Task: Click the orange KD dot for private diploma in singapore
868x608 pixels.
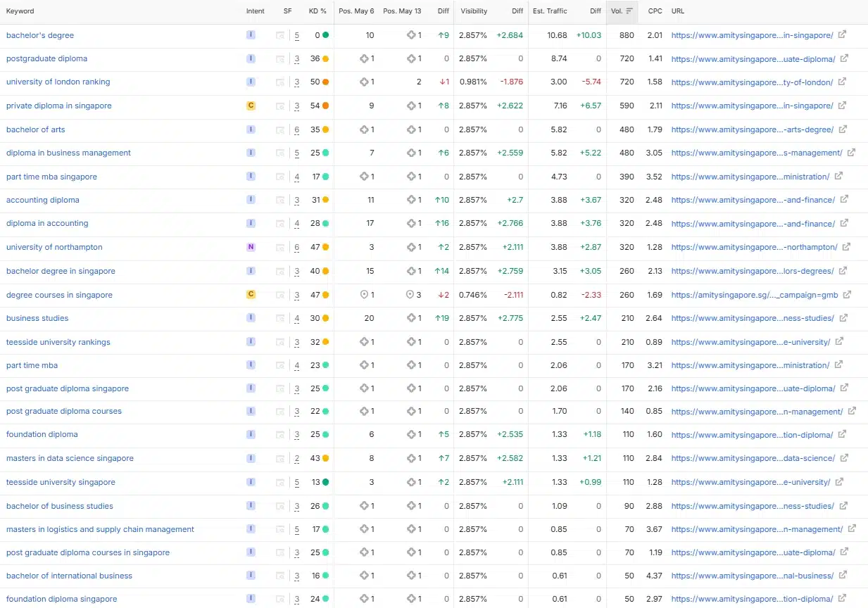Action: click(325, 106)
